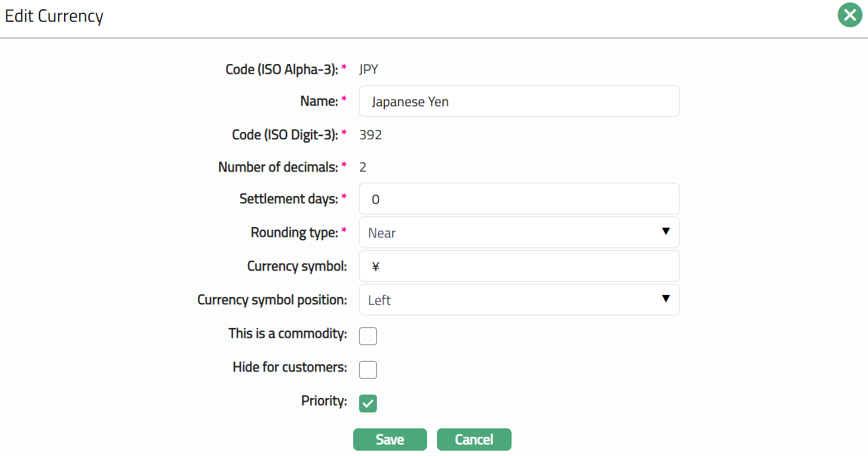Image resolution: width=868 pixels, height=456 pixels.
Task: Click the 'Name:' field label
Action: coord(319,101)
